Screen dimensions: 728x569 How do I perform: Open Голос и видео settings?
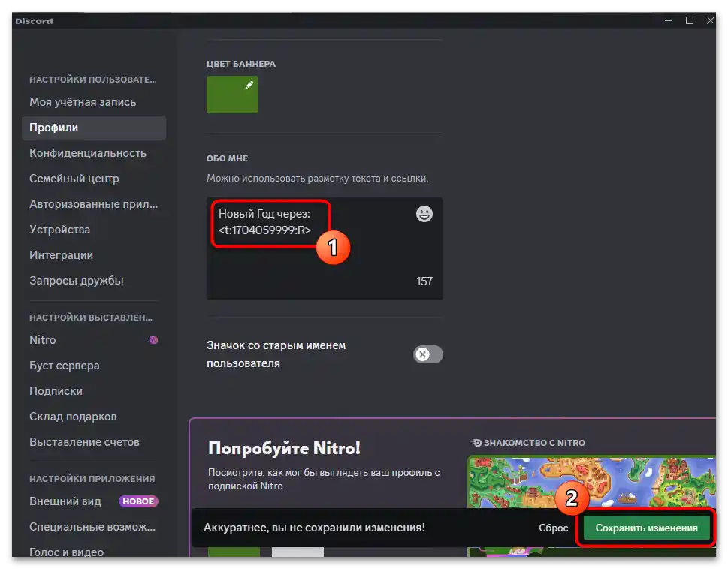click(x=94, y=552)
